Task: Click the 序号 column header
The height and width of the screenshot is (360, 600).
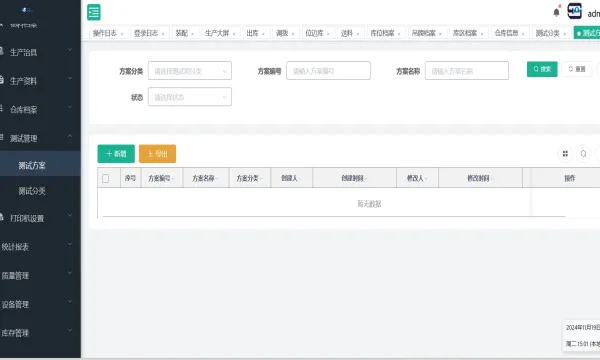Action: [x=130, y=178]
